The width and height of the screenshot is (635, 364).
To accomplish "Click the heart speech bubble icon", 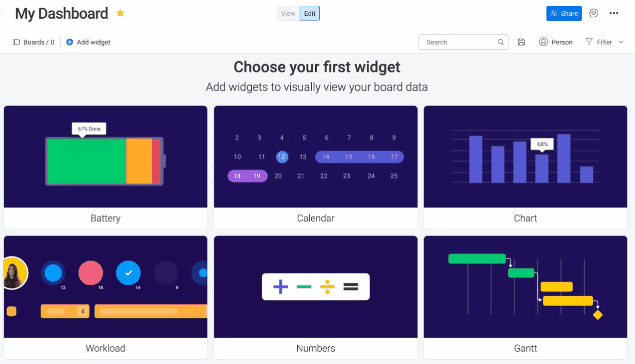I will click(x=594, y=13).
